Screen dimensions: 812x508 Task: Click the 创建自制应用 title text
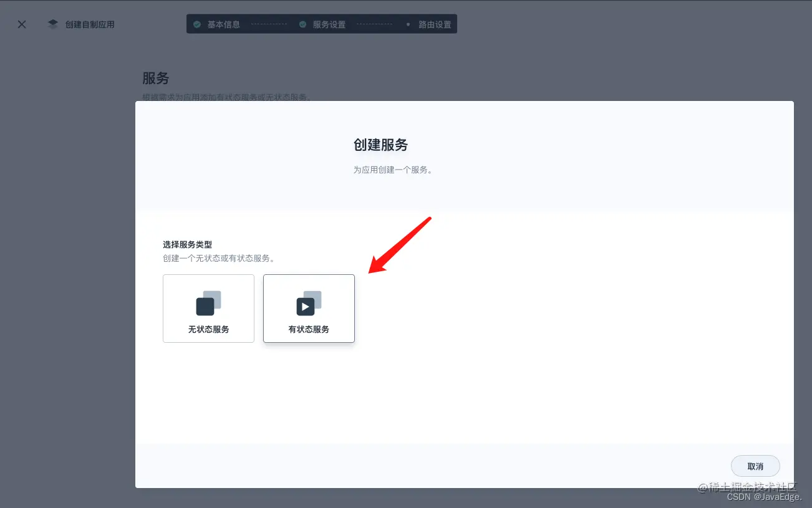click(90, 24)
